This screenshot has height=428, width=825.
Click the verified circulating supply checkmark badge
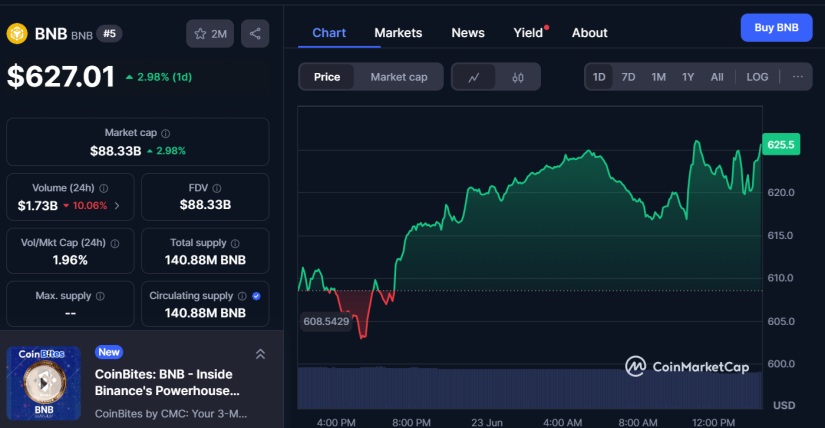click(x=256, y=296)
